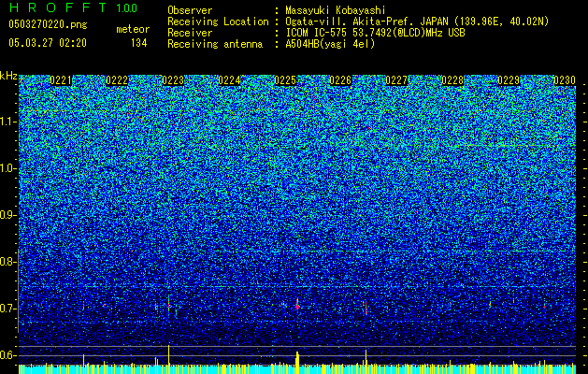Click the 0227 time marker

click(x=396, y=80)
